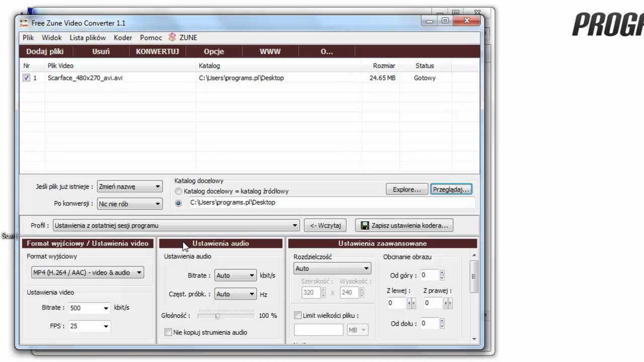644x362 pixels.
Task: Open the Lista plików menu
Action: pos(88,38)
